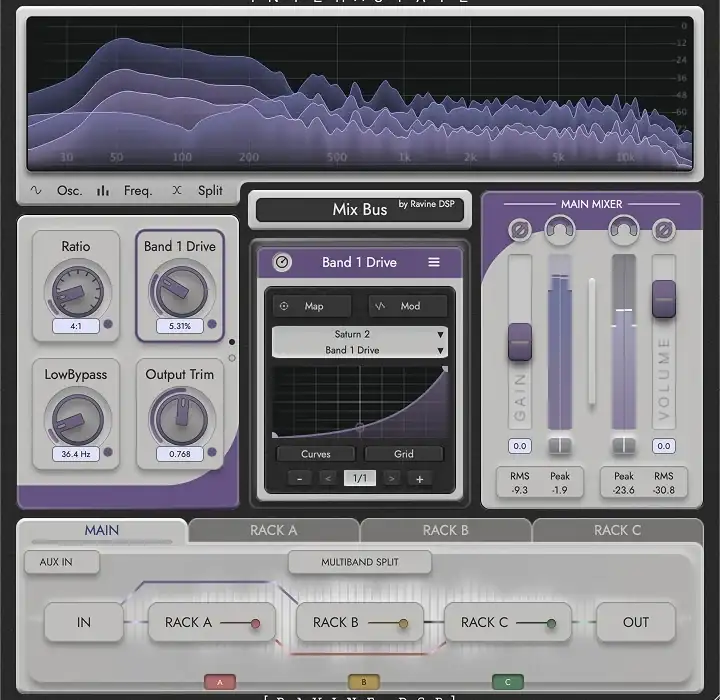Screen dimensions: 720x700
Task: Click the bottom-left curve endpoint handle
Action: 275,435
